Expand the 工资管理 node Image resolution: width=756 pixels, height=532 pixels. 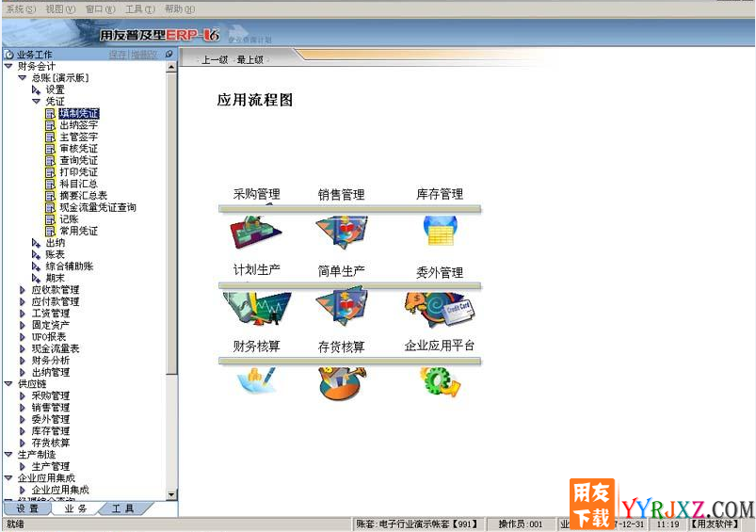point(23,314)
